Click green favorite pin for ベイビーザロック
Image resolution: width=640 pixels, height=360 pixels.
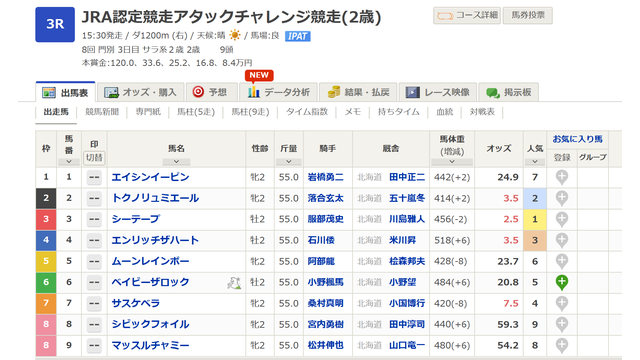point(562,282)
